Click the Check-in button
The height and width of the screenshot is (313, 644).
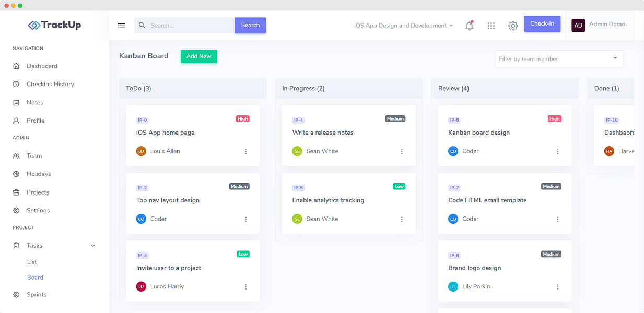tap(542, 23)
